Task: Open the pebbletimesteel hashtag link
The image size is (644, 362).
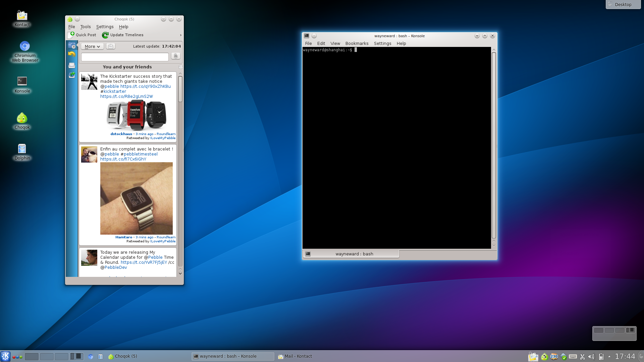Action: (141, 154)
